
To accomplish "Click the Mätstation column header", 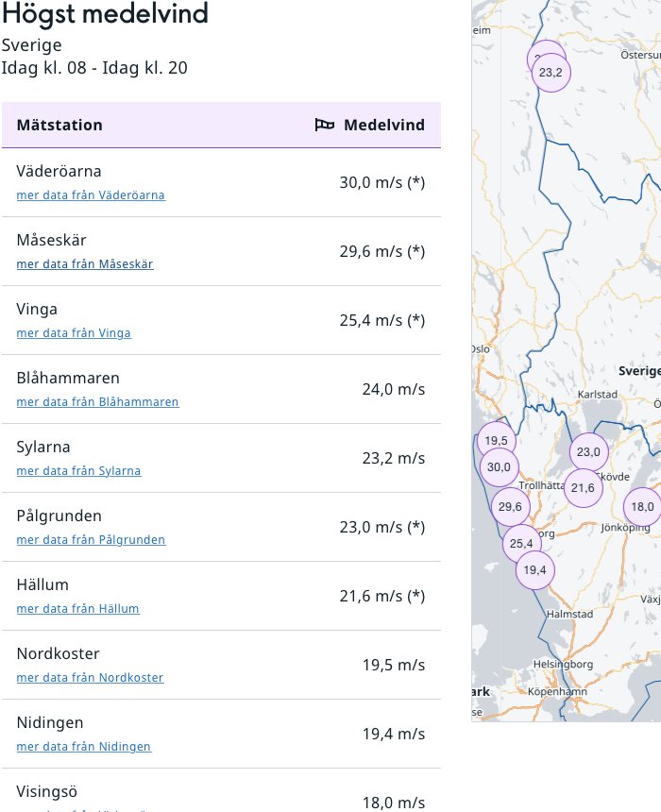I will click(x=59, y=125).
